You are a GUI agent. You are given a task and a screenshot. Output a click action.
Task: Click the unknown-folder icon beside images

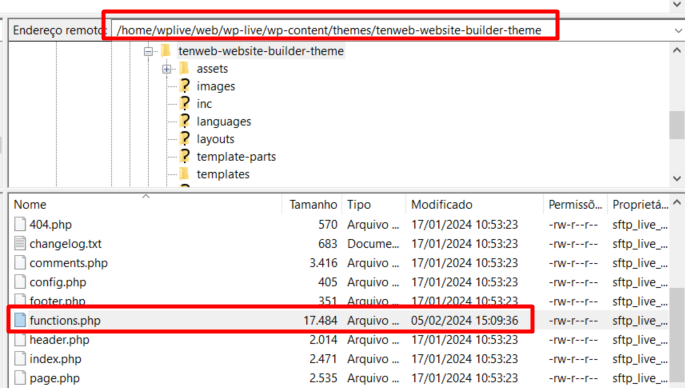[x=185, y=86]
